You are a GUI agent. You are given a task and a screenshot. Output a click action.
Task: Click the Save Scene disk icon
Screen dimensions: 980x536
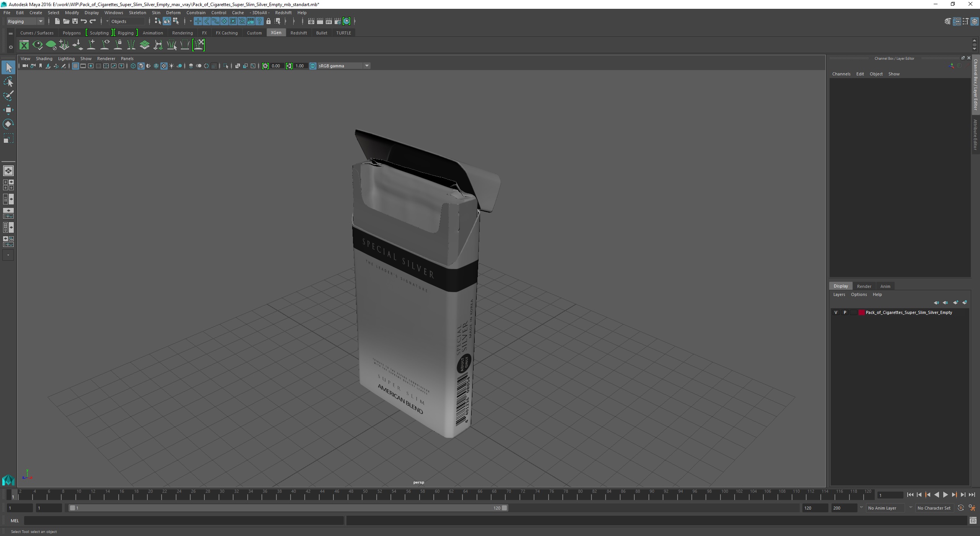tap(75, 21)
